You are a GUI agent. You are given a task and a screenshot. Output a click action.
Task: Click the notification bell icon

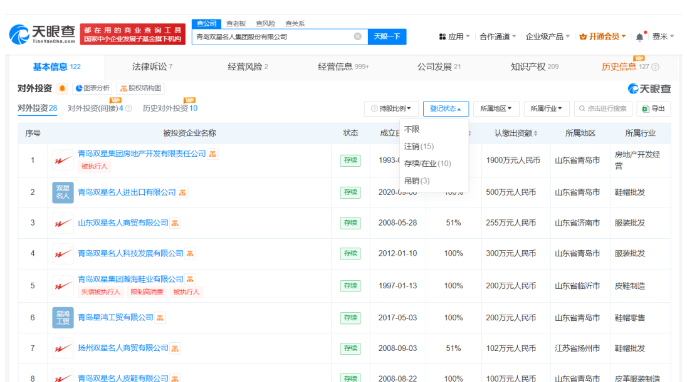[640, 37]
